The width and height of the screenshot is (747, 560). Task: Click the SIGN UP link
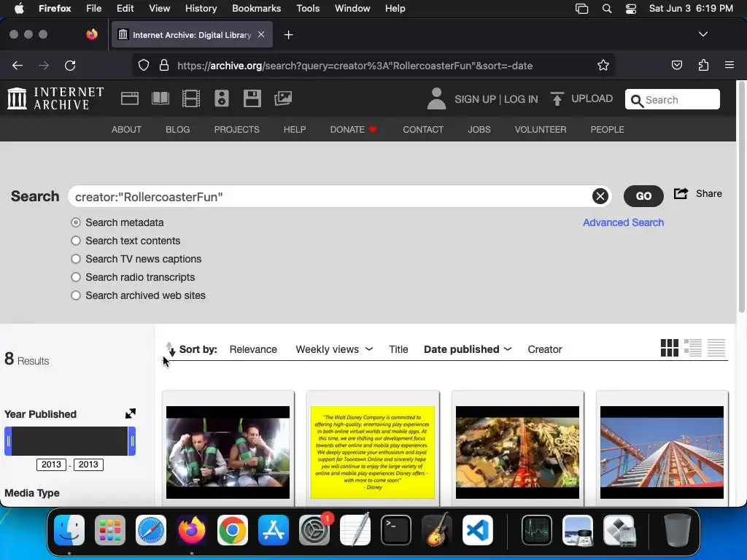tap(475, 99)
